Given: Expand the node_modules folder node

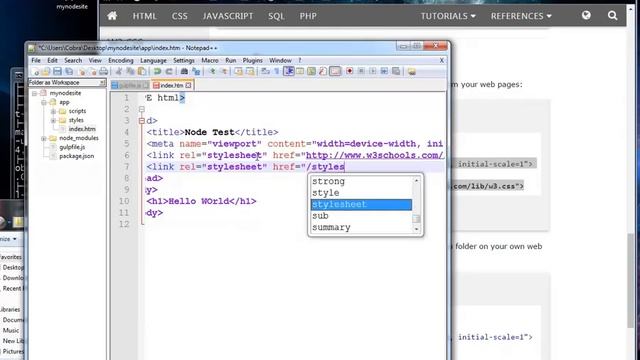Looking at the screenshot, I should click(x=44, y=138).
